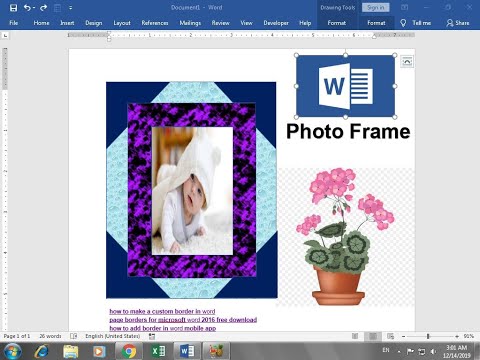Open File Explorer from taskbar
Image resolution: width=480 pixels, height=360 pixels.
click(71, 351)
